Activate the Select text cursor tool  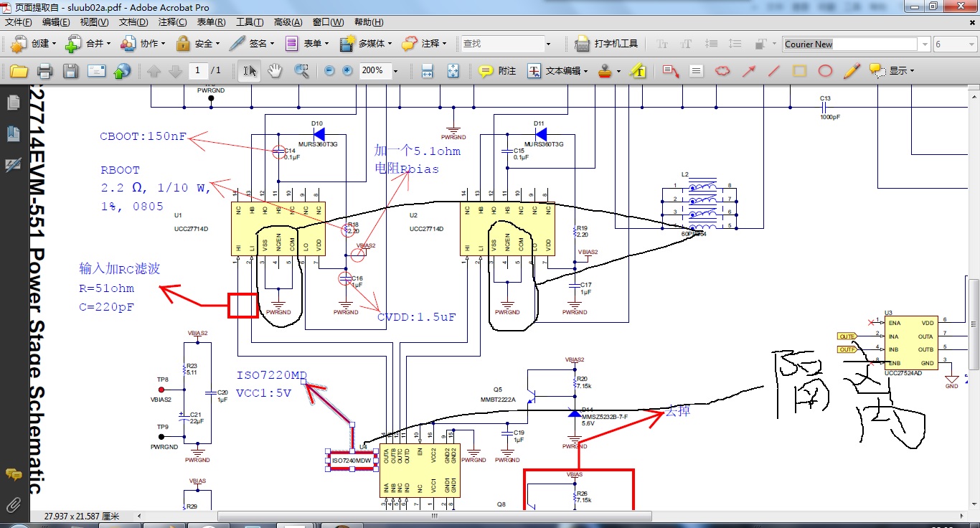(x=249, y=71)
